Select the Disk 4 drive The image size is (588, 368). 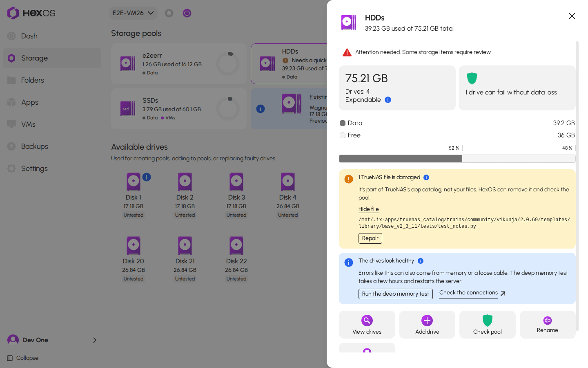[288, 195]
